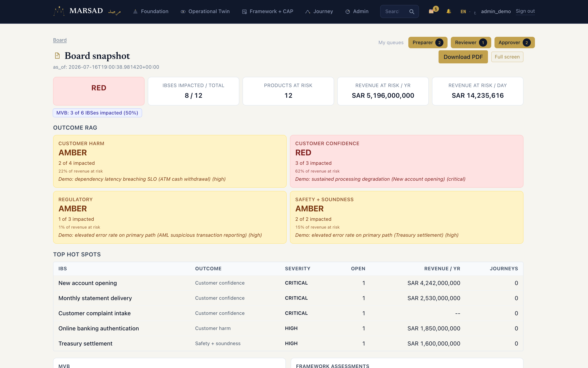Click the Revenue at Risk / Day card
The height and width of the screenshot is (368, 588).
(x=478, y=91)
